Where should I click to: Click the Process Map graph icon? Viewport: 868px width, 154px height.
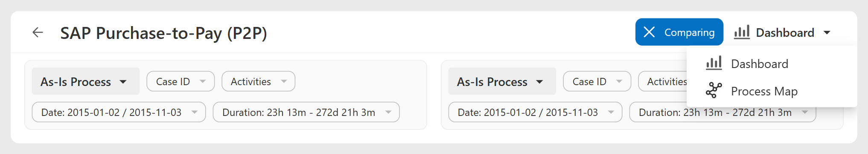pyautogui.click(x=714, y=91)
